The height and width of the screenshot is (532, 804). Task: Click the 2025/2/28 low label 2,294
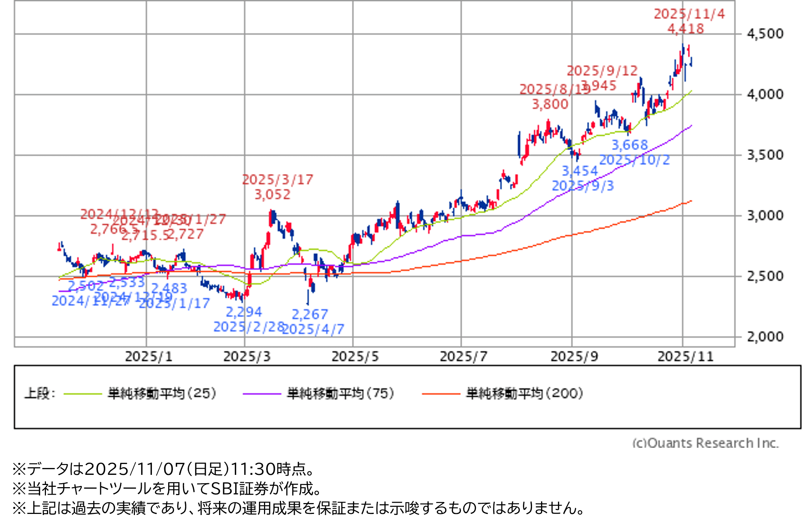tap(244, 312)
